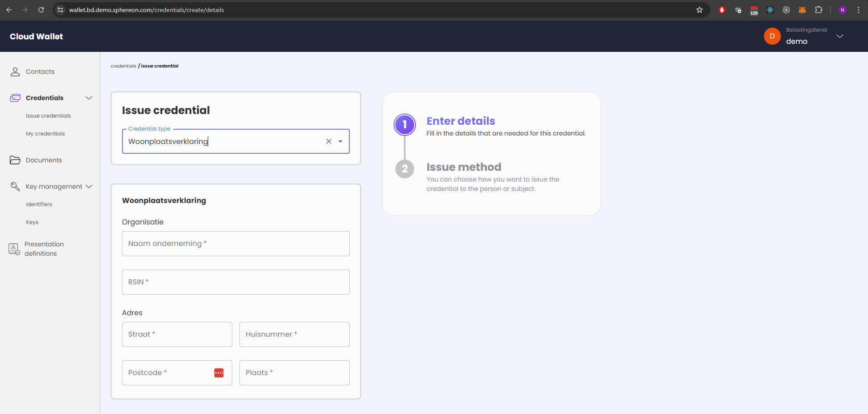Open the Chrome profile N avatar

pyautogui.click(x=843, y=10)
